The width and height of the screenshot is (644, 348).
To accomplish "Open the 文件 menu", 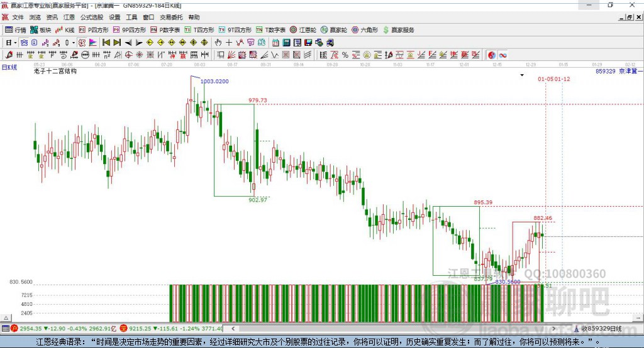I will 18,17.
